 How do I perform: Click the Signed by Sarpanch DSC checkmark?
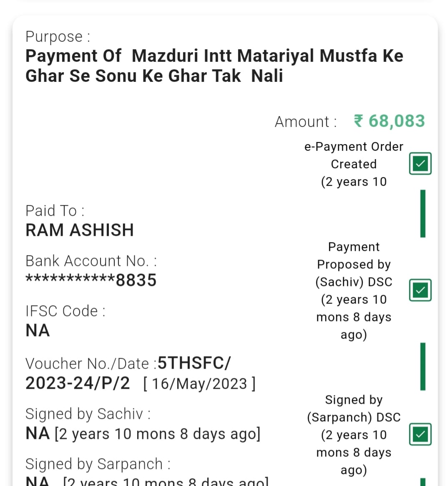coord(420,435)
